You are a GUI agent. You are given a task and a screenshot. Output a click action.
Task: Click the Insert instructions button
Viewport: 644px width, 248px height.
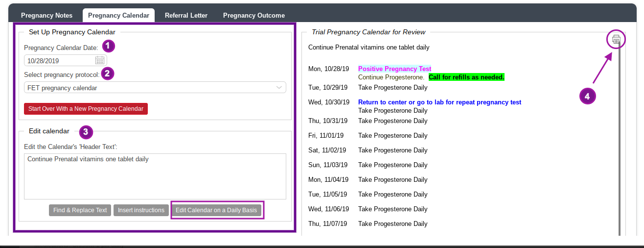[x=141, y=210]
